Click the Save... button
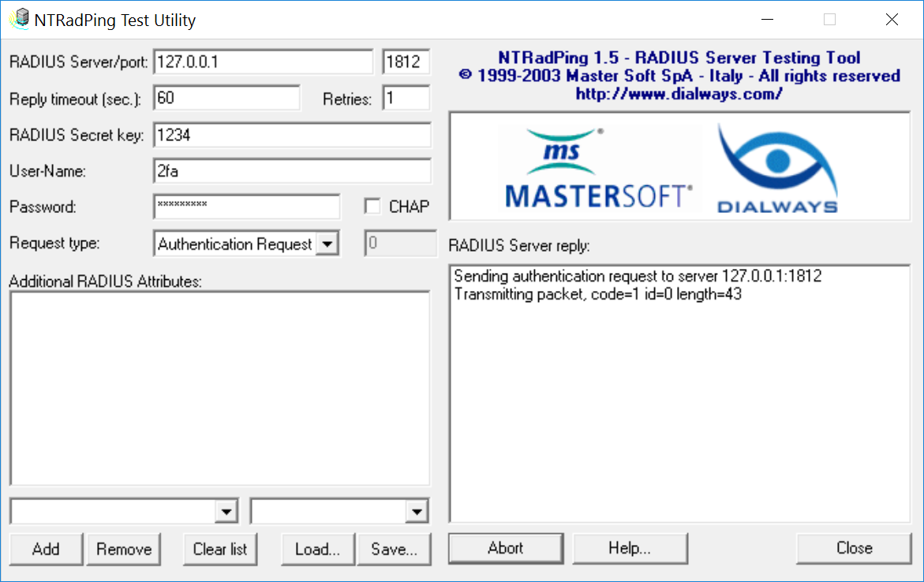924x582 pixels. pos(395,549)
